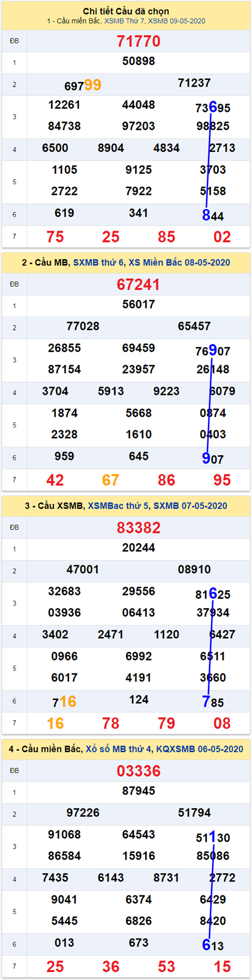The width and height of the screenshot is (252, 980).
Task: Click red seventh prize number 36
Action: coord(111,966)
